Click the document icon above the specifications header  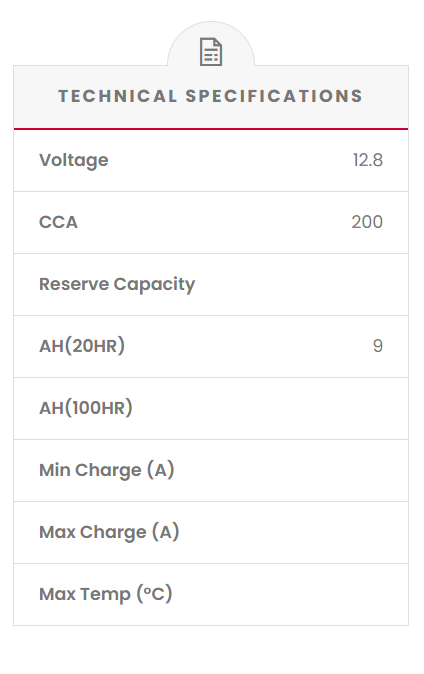(x=211, y=52)
